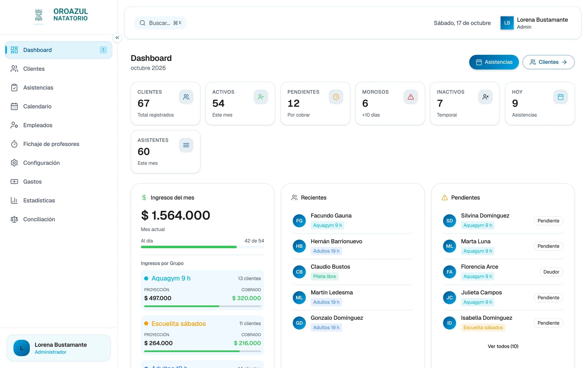Click the Buscar search field

click(x=160, y=23)
